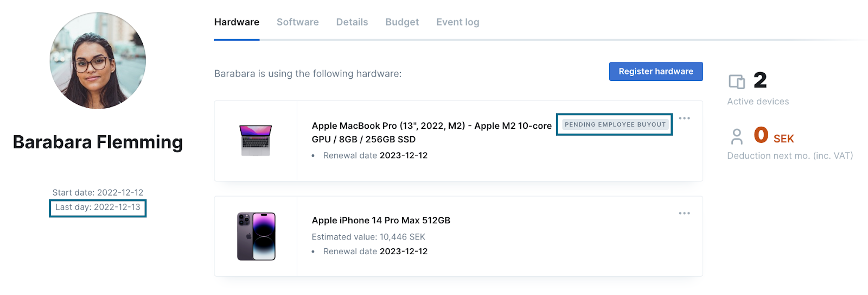Viewport: 868px width, 295px height.
Task: Click the 0 SEK deduction amount
Action: pos(774,135)
